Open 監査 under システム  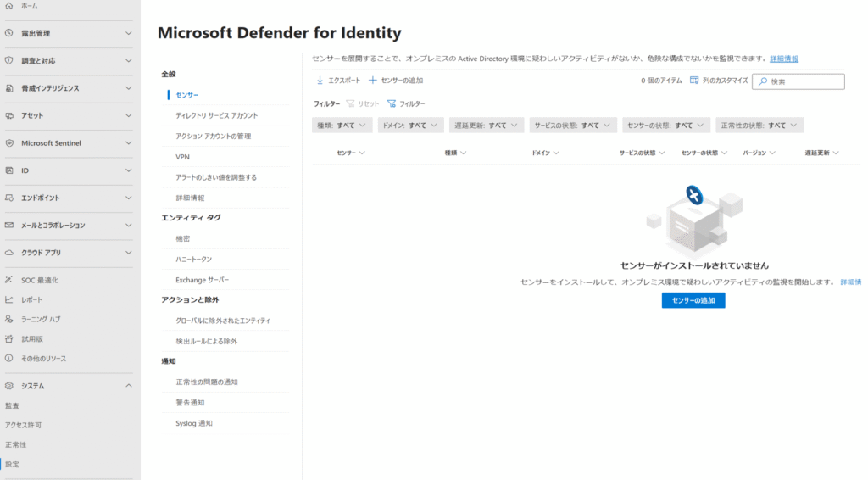(12, 406)
